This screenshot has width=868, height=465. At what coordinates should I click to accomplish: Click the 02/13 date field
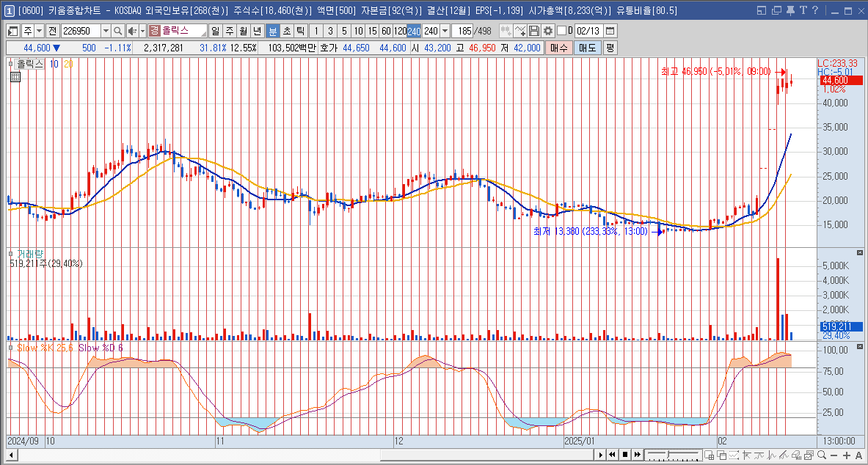(588, 31)
